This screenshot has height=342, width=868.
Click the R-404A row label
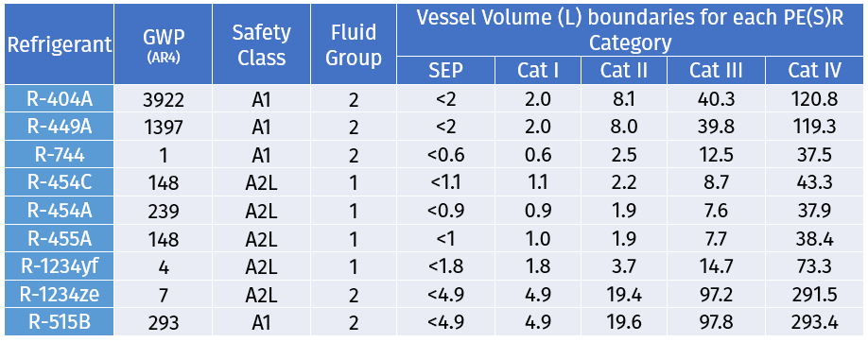click(60, 98)
